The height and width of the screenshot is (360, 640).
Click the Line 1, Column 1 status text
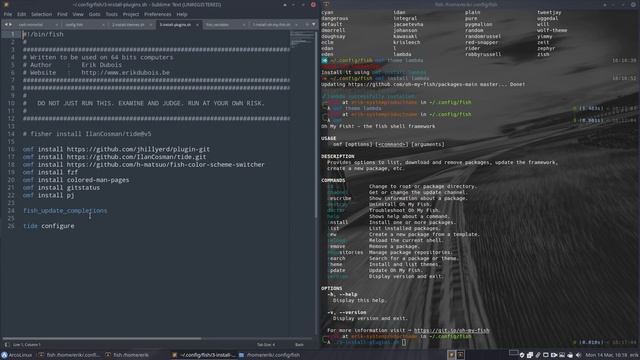coord(27,344)
